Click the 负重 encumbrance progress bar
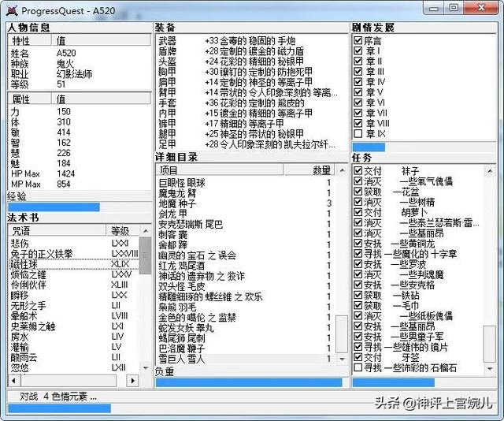This screenshot has width=504, height=421. tap(252, 382)
